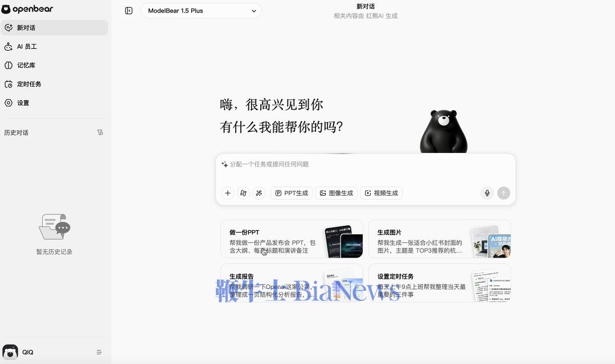Screen dimensions: 615x364
Task: Click the curved path tool icon
Action: point(243,193)
